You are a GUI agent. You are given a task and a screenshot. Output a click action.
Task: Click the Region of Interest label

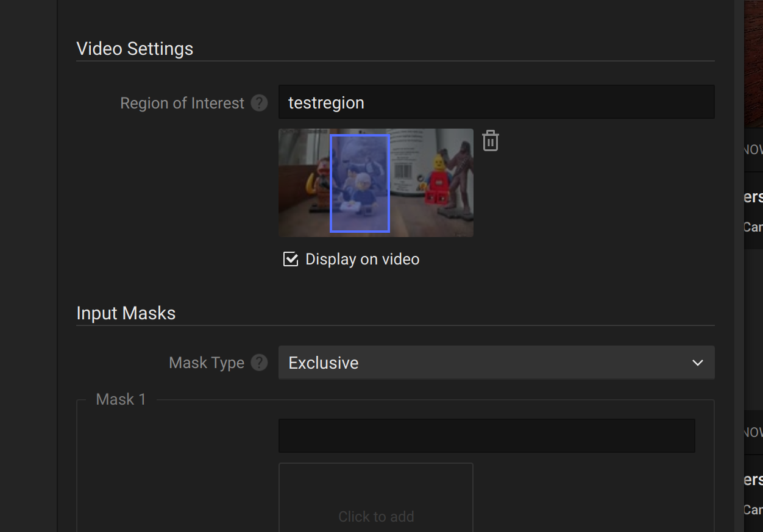[x=182, y=103]
